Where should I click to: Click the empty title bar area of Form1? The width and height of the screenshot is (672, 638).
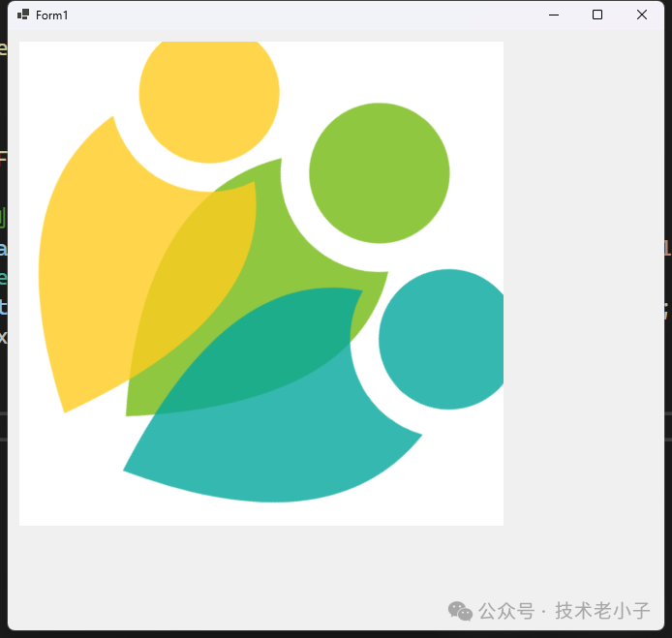[290, 15]
